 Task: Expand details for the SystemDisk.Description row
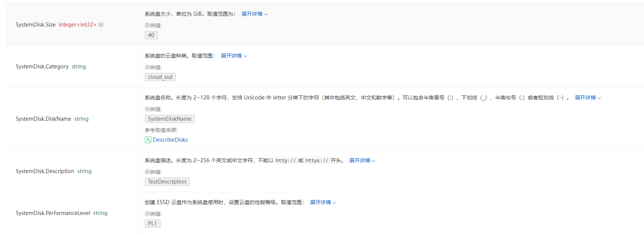click(363, 160)
